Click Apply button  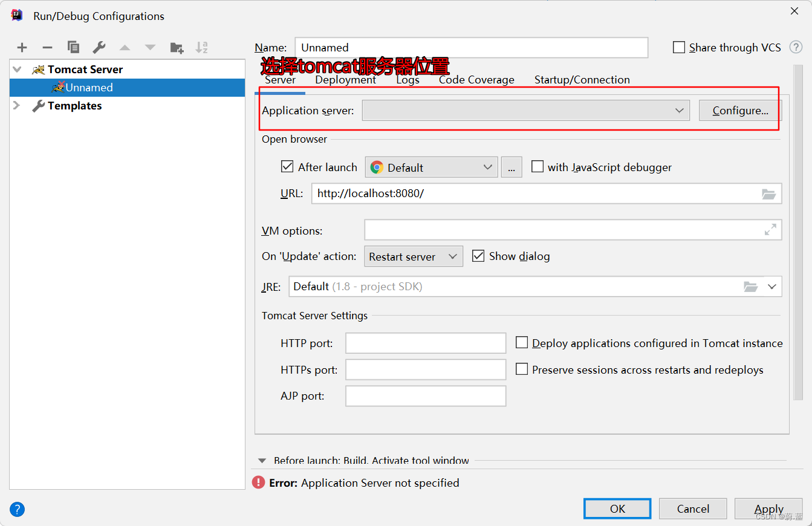pos(768,508)
